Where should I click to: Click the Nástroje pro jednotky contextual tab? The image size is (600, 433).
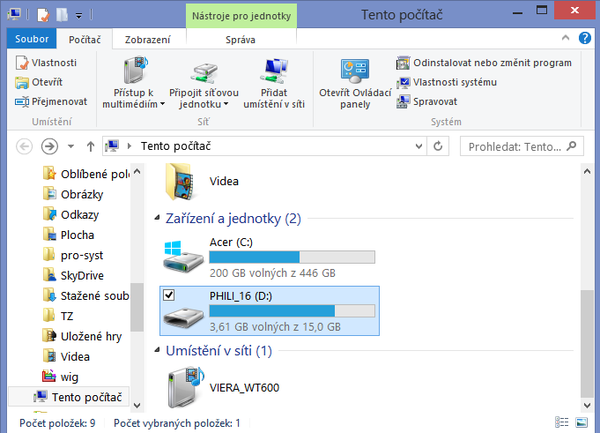pos(241,16)
